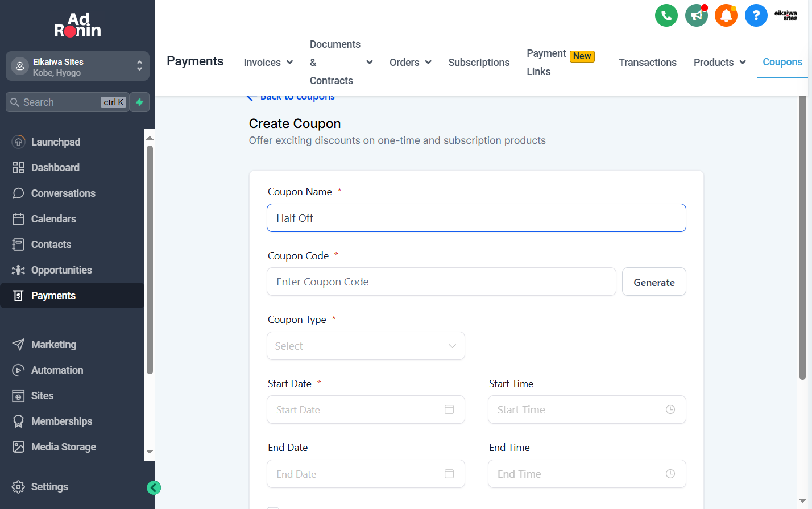This screenshot has height=509, width=812.
Task: Click the main page vertical scrollbar
Action: pyautogui.click(x=803, y=239)
